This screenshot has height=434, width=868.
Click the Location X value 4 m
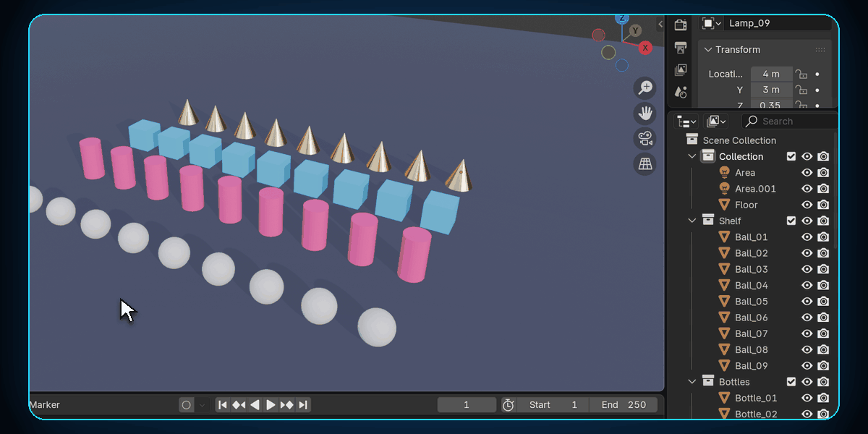pos(771,74)
